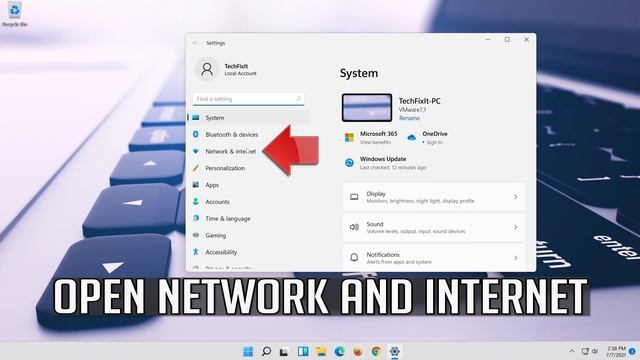Open the Windows Start button
This screenshot has height=360, width=640.
pos(248,351)
